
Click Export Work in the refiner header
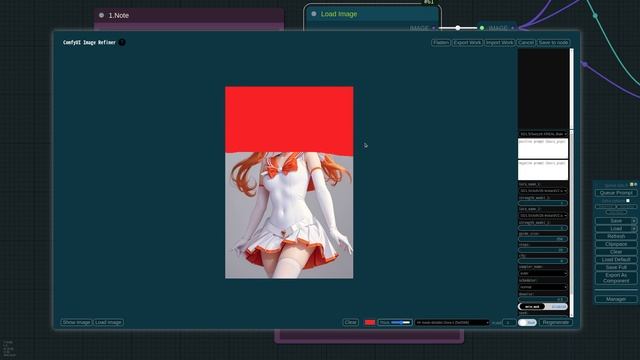coord(467,42)
